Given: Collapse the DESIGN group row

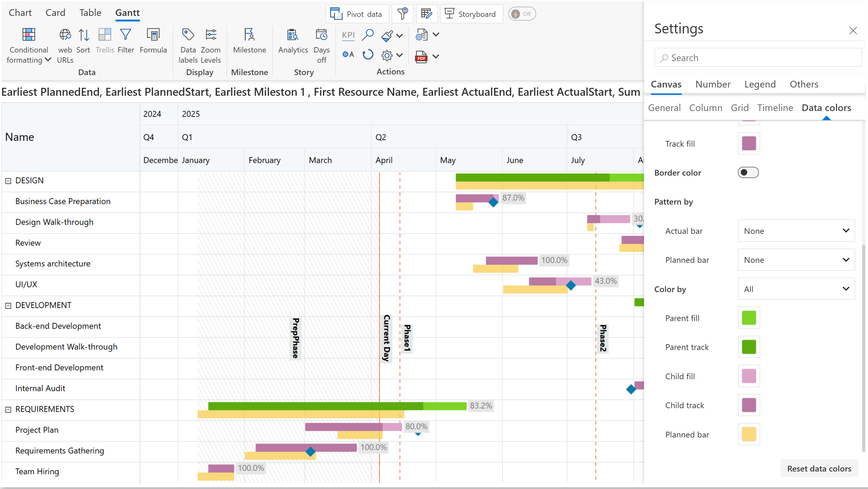Looking at the screenshot, I should pyautogui.click(x=9, y=181).
